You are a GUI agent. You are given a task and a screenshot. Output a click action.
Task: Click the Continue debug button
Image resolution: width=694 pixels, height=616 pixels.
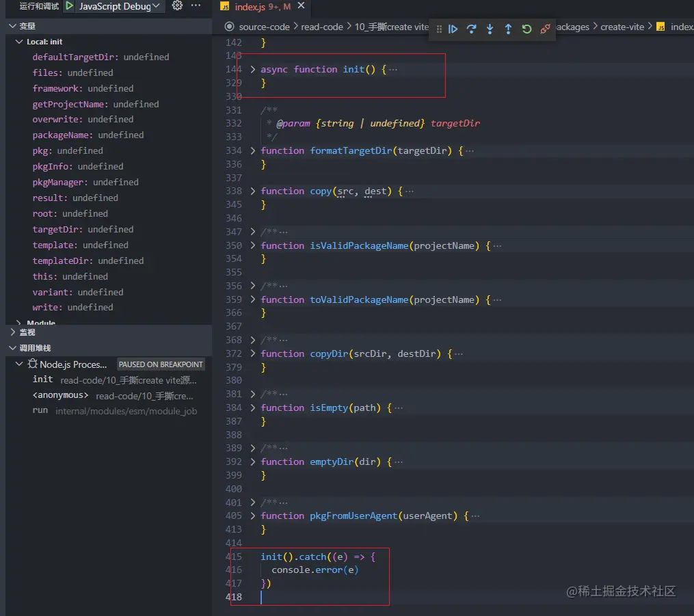tap(453, 29)
